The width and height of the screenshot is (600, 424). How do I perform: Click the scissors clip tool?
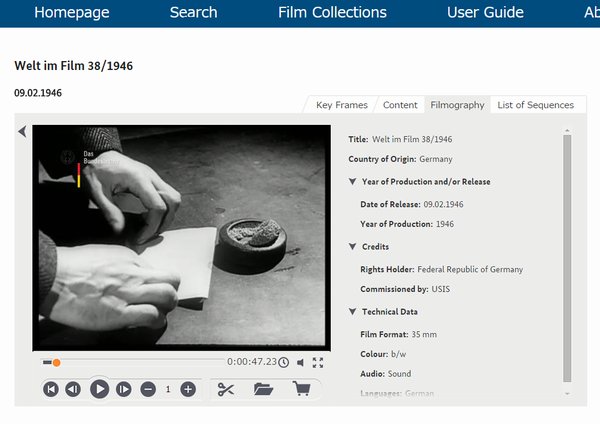[226, 390]
